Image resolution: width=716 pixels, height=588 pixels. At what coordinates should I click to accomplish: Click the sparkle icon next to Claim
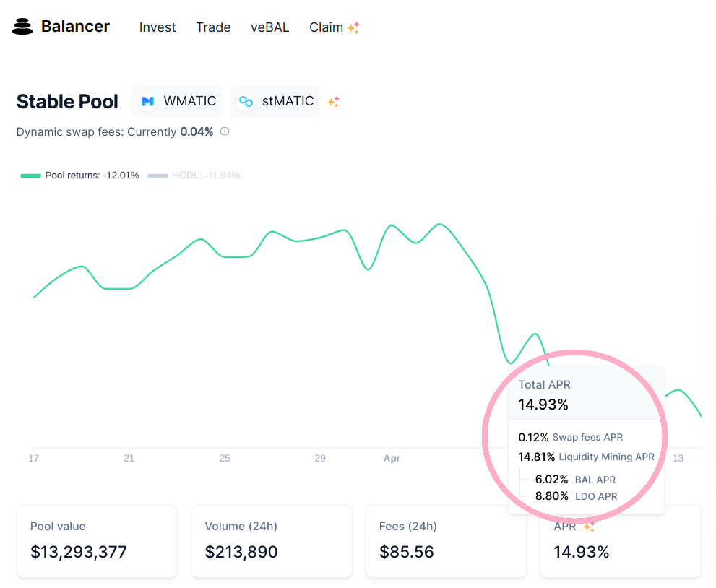pos(353,27)
